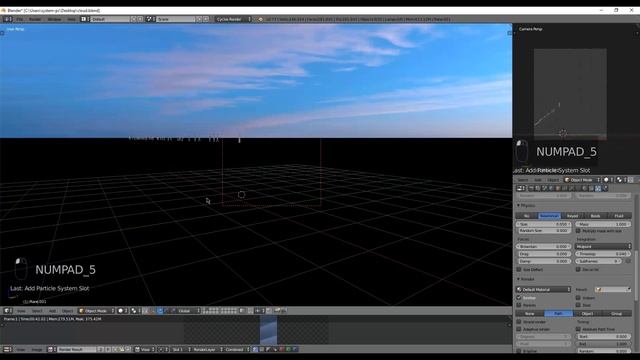The image size is (640, 360).
Task: Open the Object properties tab icon
Action: click(558, 188)
